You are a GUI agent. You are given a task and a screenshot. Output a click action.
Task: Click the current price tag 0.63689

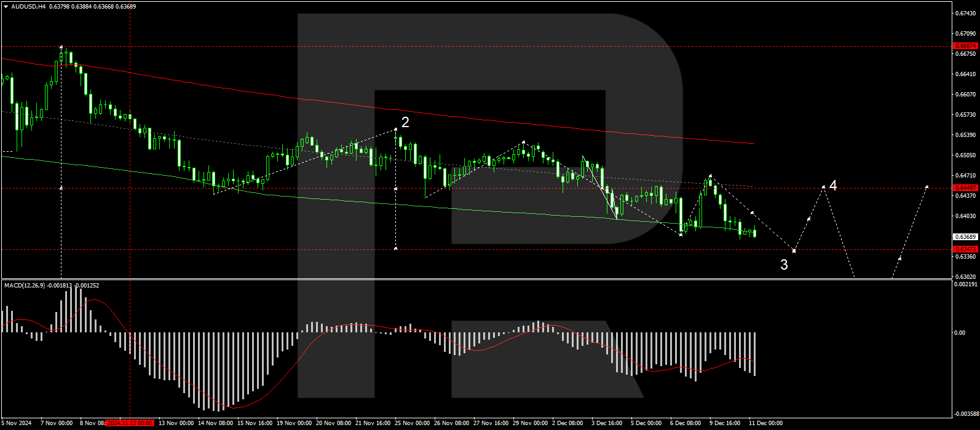pyautogui.click(x=965, y=237)
